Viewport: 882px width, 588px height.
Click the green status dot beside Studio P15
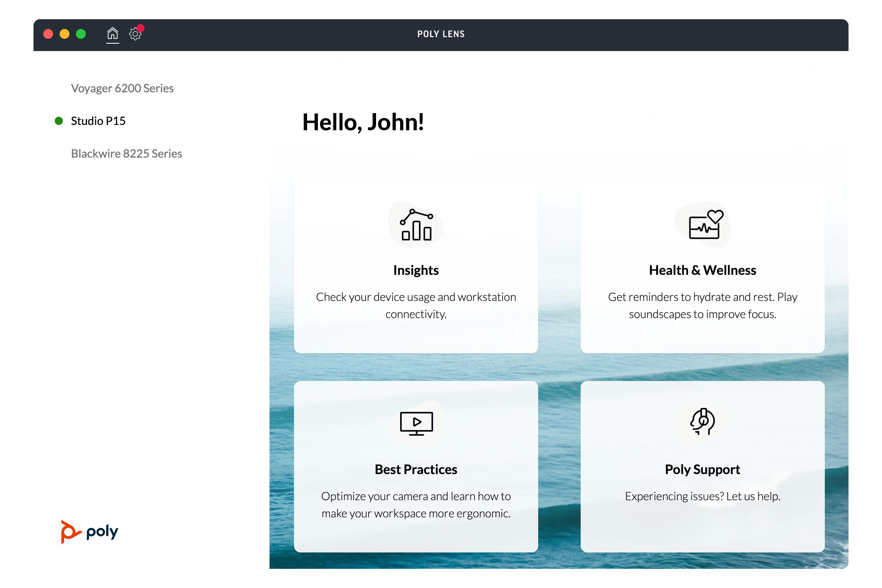[59, 121]
